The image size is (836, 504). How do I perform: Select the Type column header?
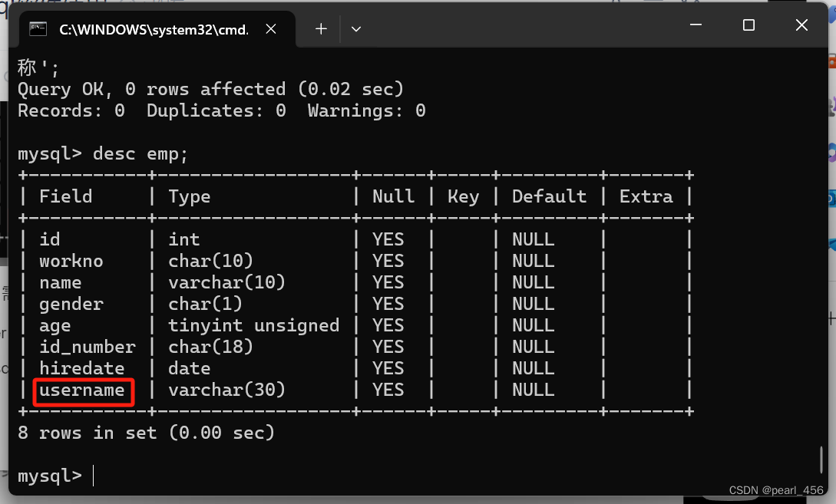189,196
